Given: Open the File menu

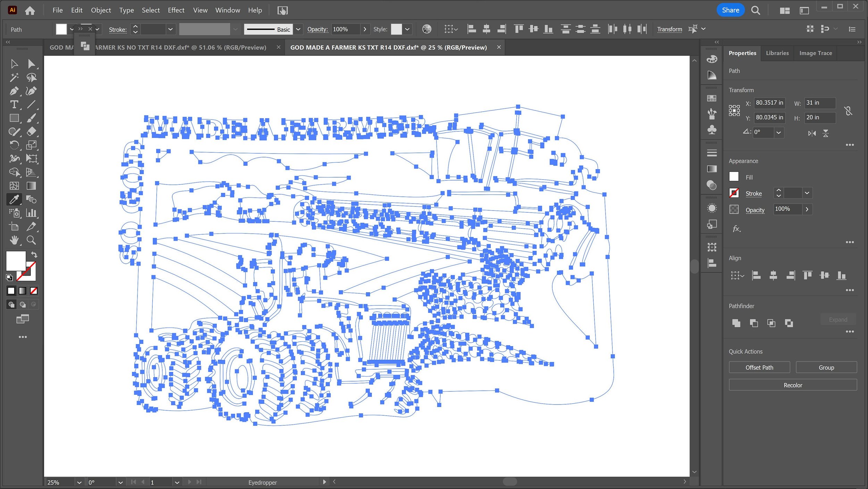Looking at the screenshot, I should 58,10.
